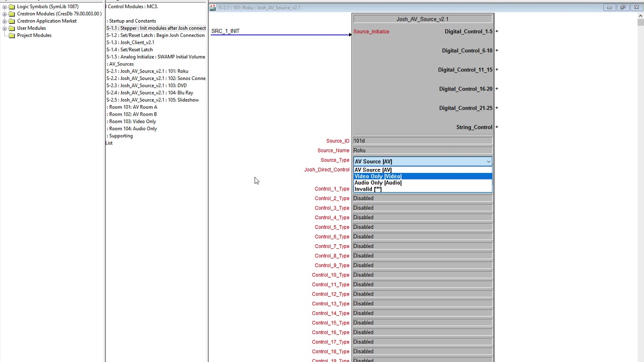Click the Crestron Modules folder icon
The image size is (644, 362).
[12, 14]
